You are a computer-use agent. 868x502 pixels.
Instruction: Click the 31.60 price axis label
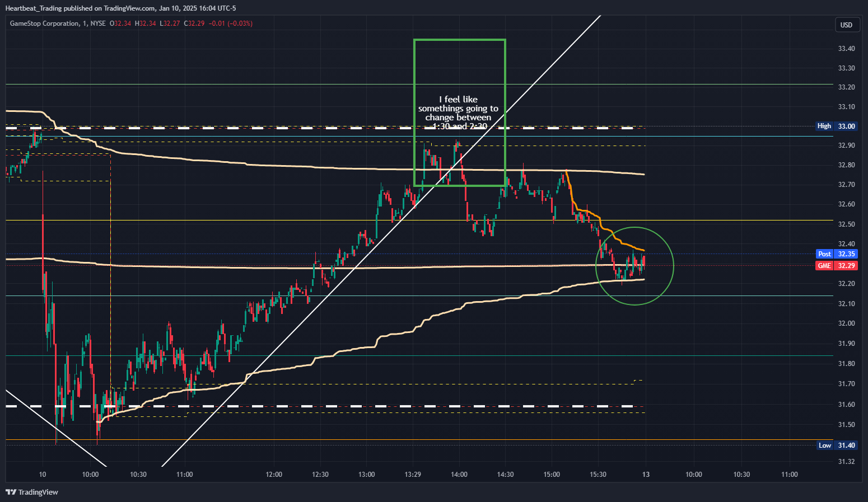point(846,405)
